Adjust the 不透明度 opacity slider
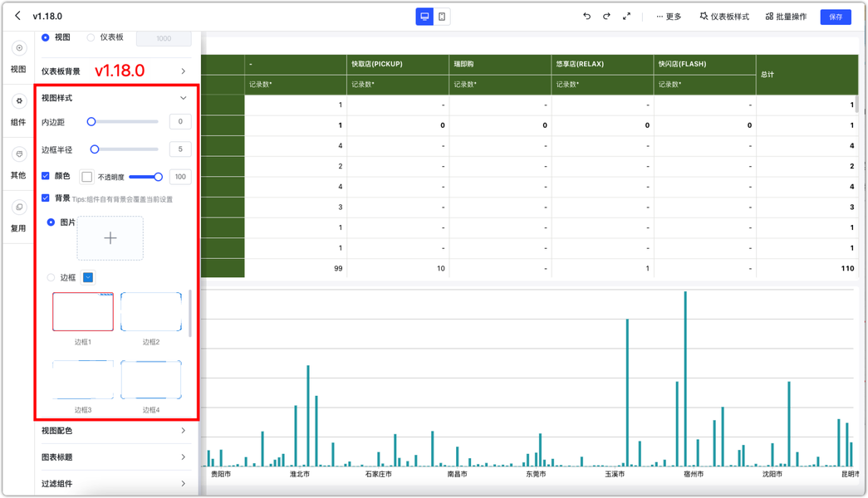The width and height of the screenshot is (868, 498). [159, 177]
